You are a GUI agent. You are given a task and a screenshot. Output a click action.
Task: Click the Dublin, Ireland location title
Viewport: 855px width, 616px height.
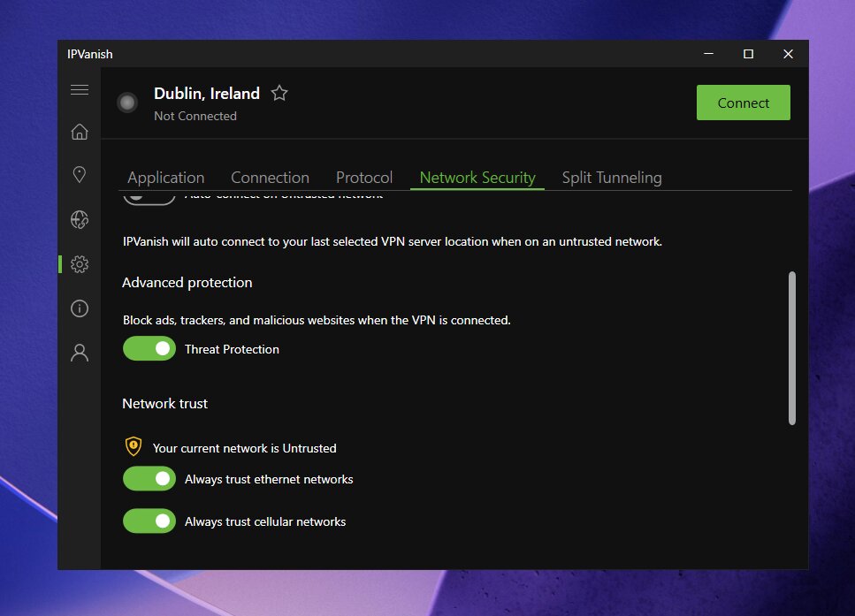click(207, 93)
